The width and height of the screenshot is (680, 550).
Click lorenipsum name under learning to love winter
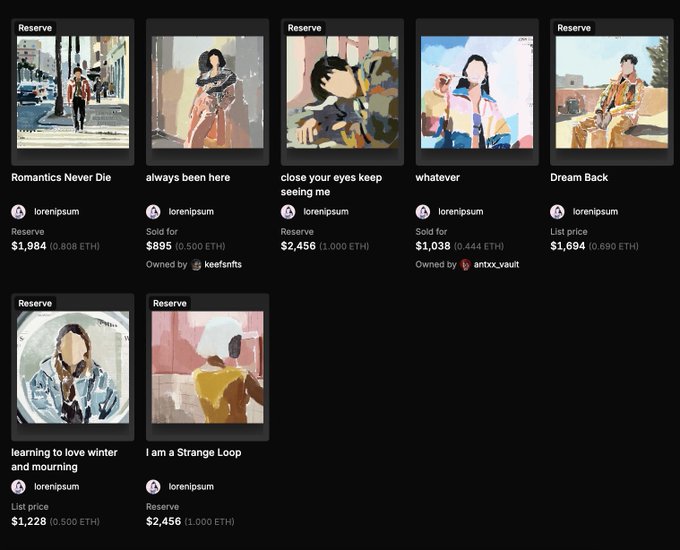point(56,487)
